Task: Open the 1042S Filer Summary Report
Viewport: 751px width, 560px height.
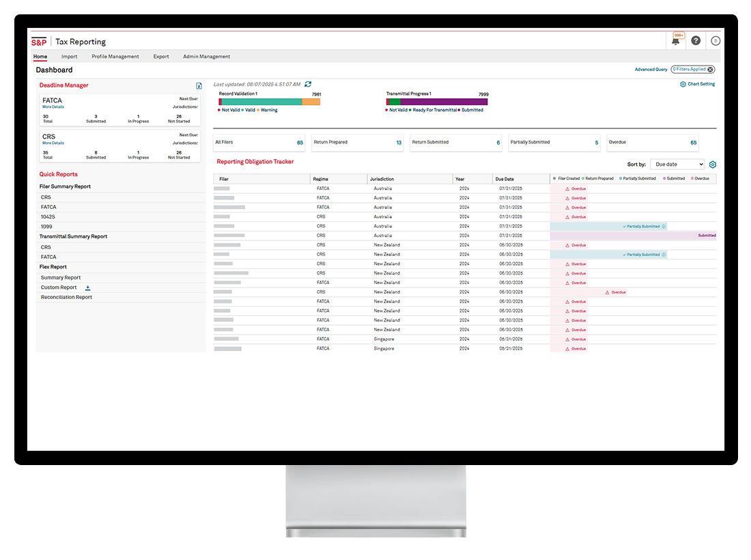Action: [x=48, y=216]
